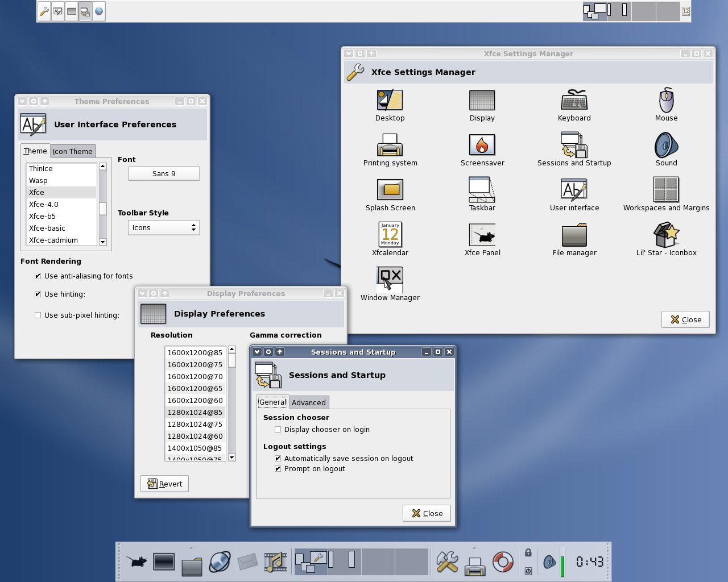The height and width of the screenshot is (582, 728).
Task: Select the 1280x1024@60 resolution entry
Action: coord(195,436)
